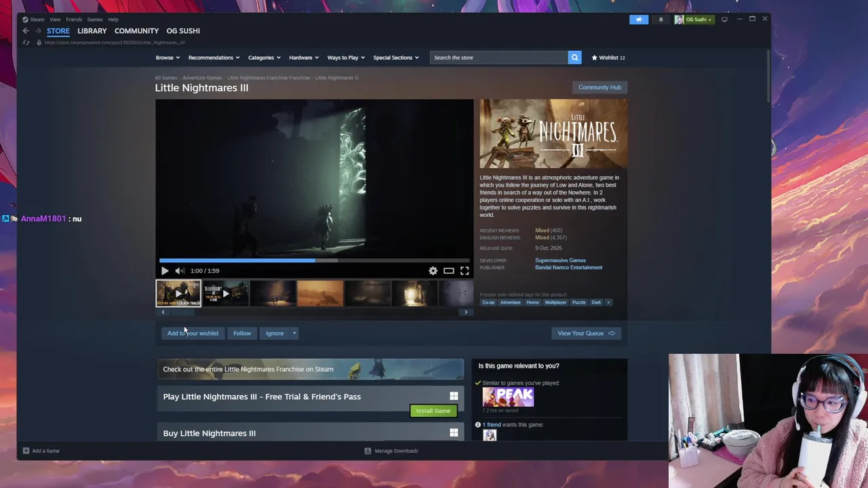This screenshot has width=868, height=488.
Task: Click the Multiplayer tag
Action: click(x=555, y=302)
